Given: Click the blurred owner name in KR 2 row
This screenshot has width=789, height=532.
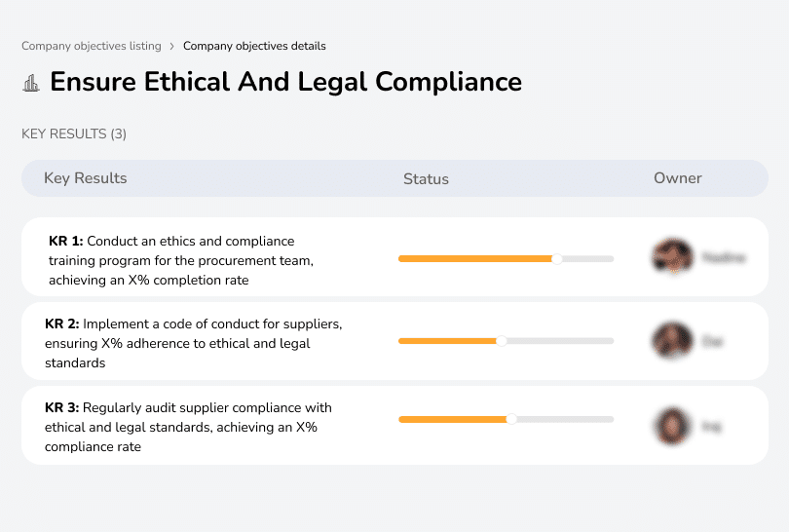Looking at the screenshot, I should (x=712, y=341).
